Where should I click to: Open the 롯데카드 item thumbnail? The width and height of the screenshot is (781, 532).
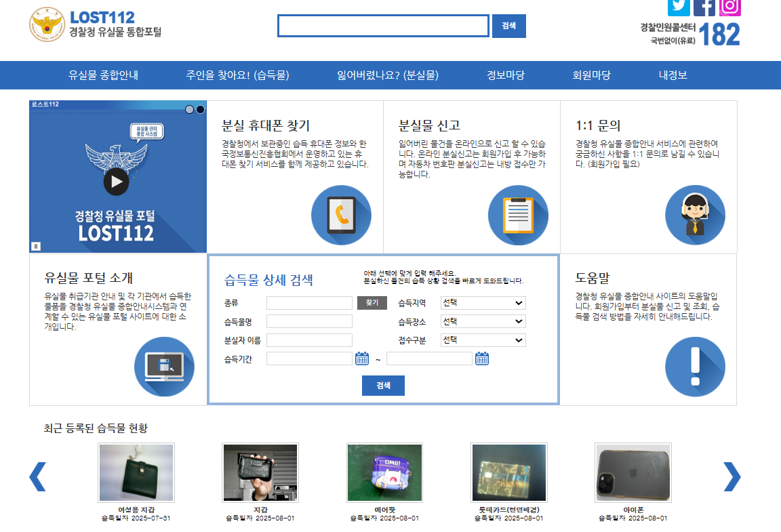click(x=509, y=473)
